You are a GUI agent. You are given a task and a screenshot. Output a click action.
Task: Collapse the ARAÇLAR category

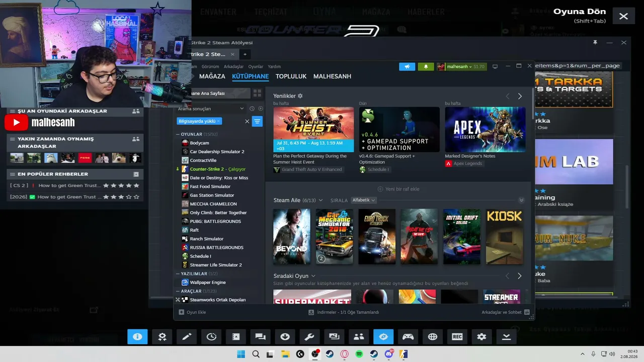point(178,291)
